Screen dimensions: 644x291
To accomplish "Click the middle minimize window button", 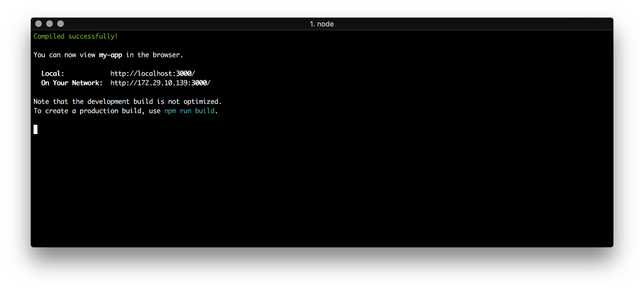I will pos(50,24).
